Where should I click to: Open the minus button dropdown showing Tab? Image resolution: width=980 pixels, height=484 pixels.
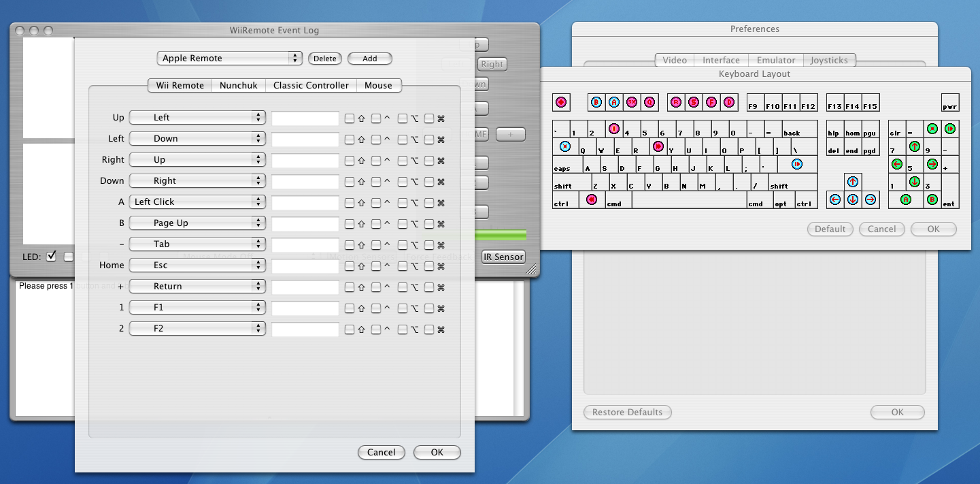(x=197, y=244)
